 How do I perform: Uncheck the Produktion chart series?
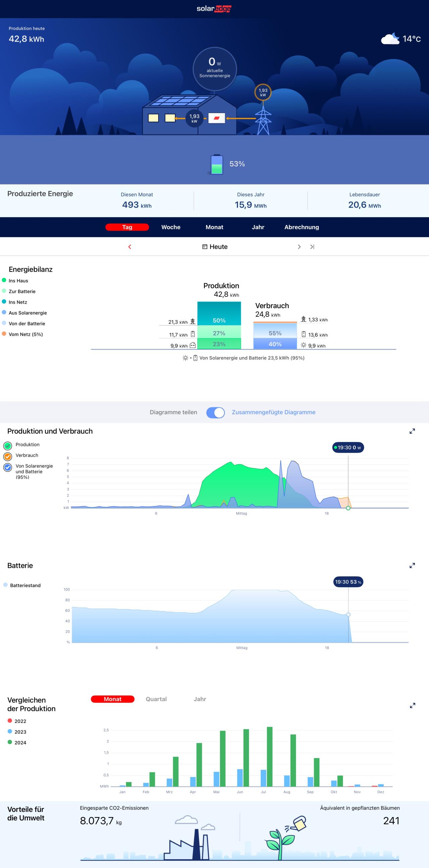tap(8, 445)
